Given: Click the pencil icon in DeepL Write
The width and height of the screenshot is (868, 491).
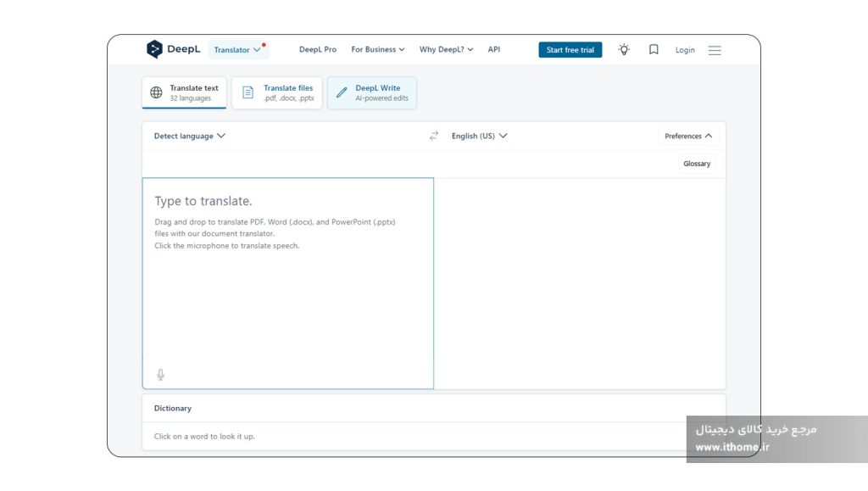Looking at the screenshot, I should click(x=342, y=92).
